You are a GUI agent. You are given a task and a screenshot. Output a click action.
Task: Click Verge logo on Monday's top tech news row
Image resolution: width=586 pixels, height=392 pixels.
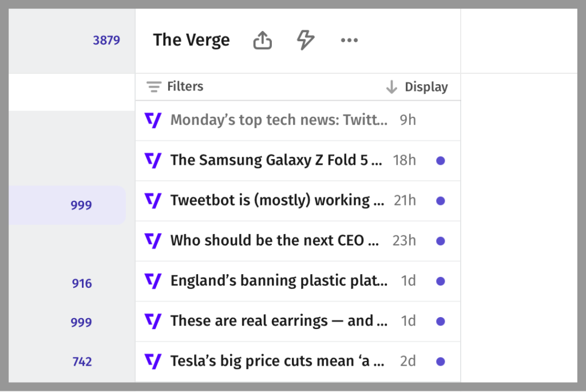[x=153, y=120]
